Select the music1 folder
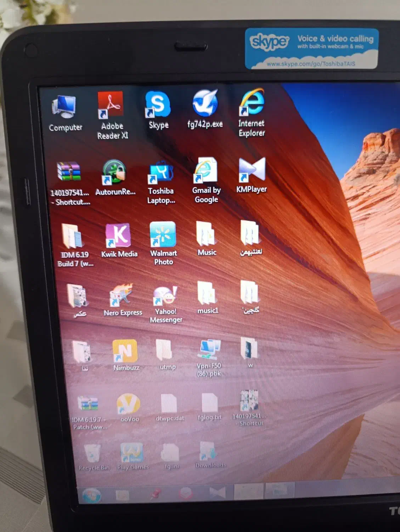This screenshot has height=532, width=400. (x=207, y=293)
